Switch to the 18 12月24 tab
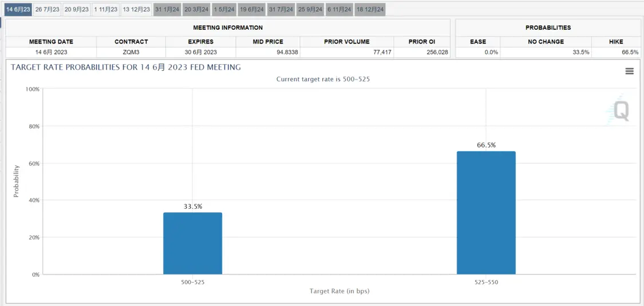 point(370,9)
